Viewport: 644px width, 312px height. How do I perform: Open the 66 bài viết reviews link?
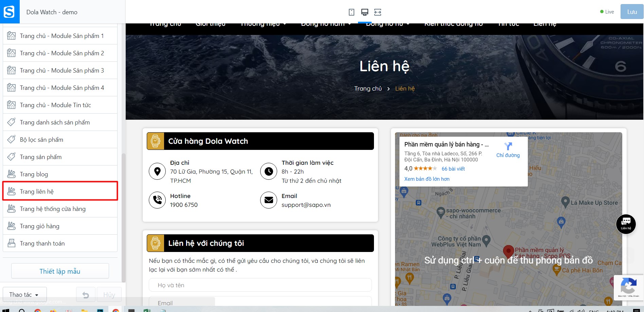click(x=453, y=169)
